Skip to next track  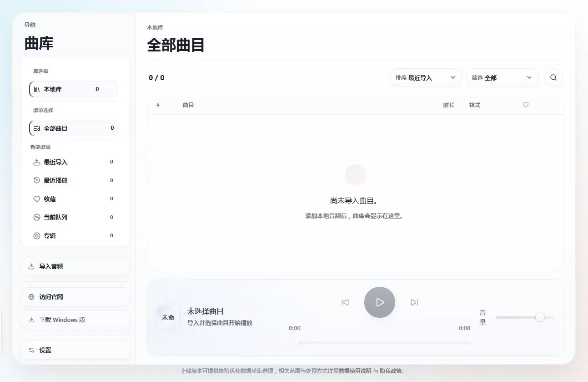pos(414,302)
